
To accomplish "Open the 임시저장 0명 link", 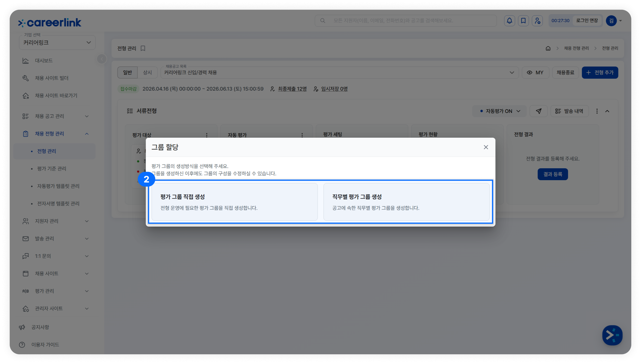I will point(334,89).
